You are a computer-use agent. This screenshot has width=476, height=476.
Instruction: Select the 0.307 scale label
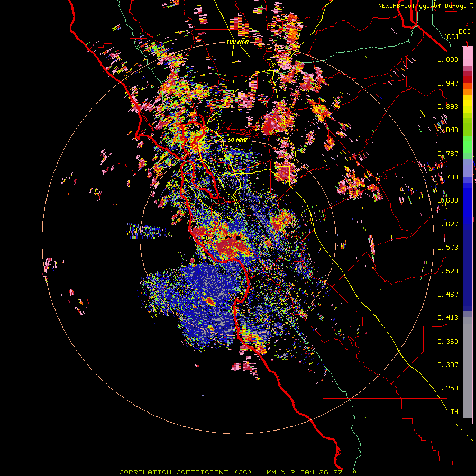click(x=448, y=365)
